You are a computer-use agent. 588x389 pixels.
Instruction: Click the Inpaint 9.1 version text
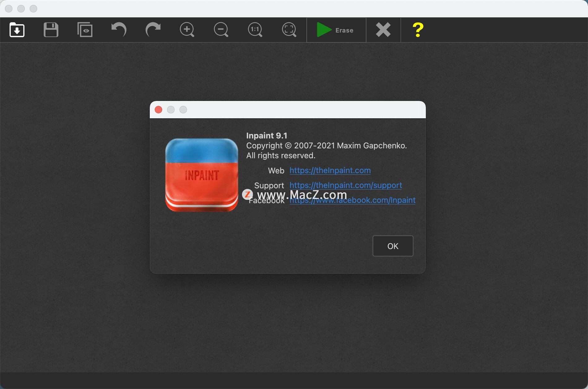[x=267, y=135]
